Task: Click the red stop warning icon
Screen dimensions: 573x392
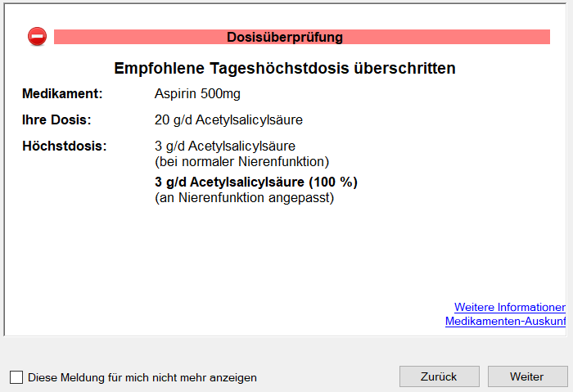Action: pos(38,37)
